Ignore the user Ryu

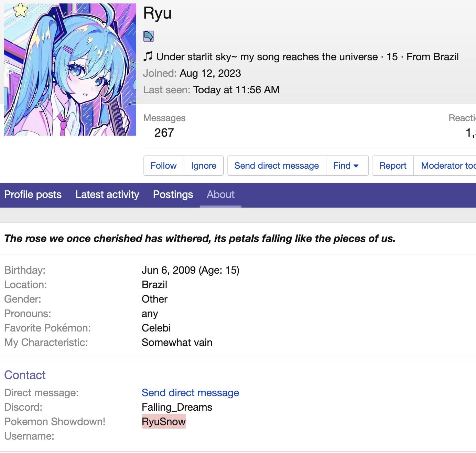204,166
